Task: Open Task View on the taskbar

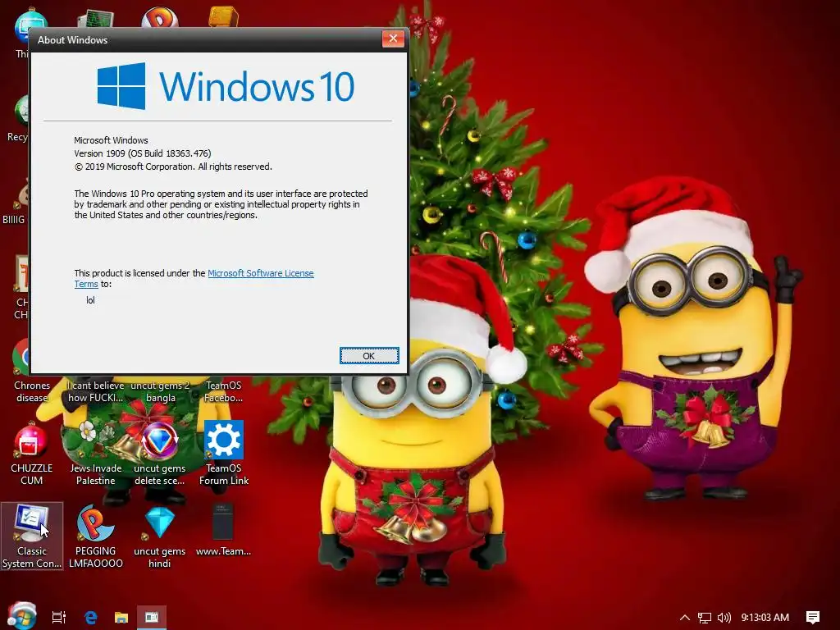Action: (59, 617)
